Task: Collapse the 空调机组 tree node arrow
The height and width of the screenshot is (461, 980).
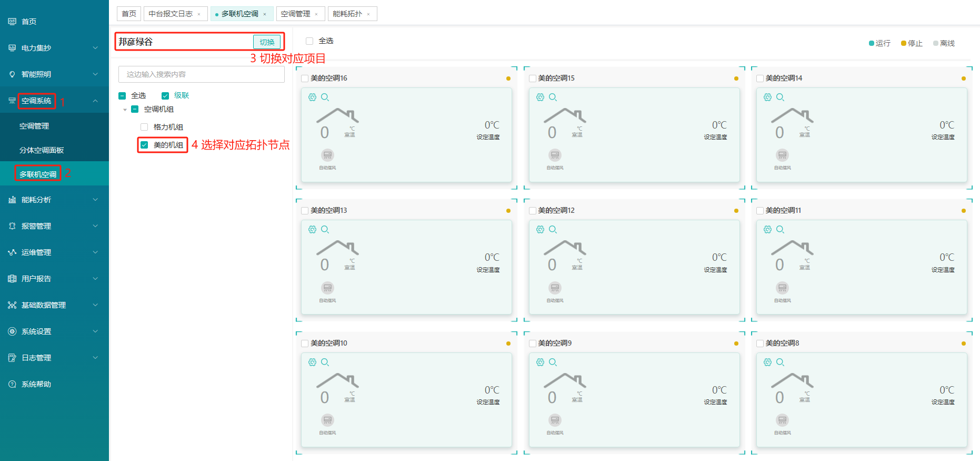Action: click(125, 110)
